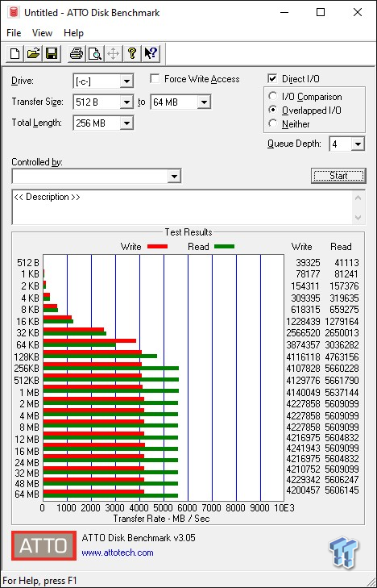This screenshot has width=377, height=588.
Task: Open the File menu
Action: pos(14,33)
